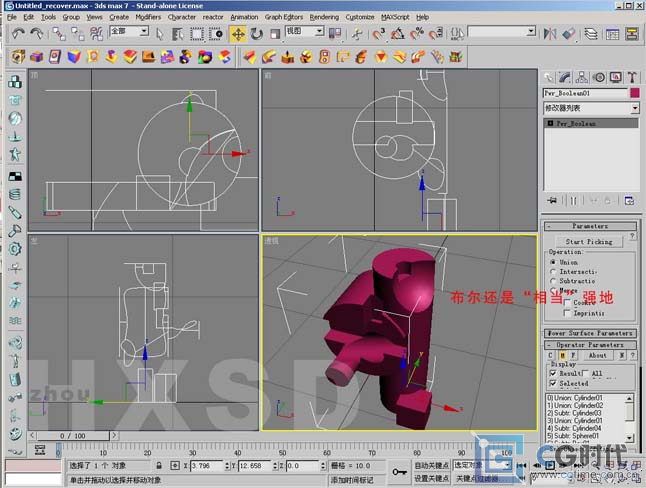Click the Create panel tab icon

pyautogui.click(x=548, y=77)
